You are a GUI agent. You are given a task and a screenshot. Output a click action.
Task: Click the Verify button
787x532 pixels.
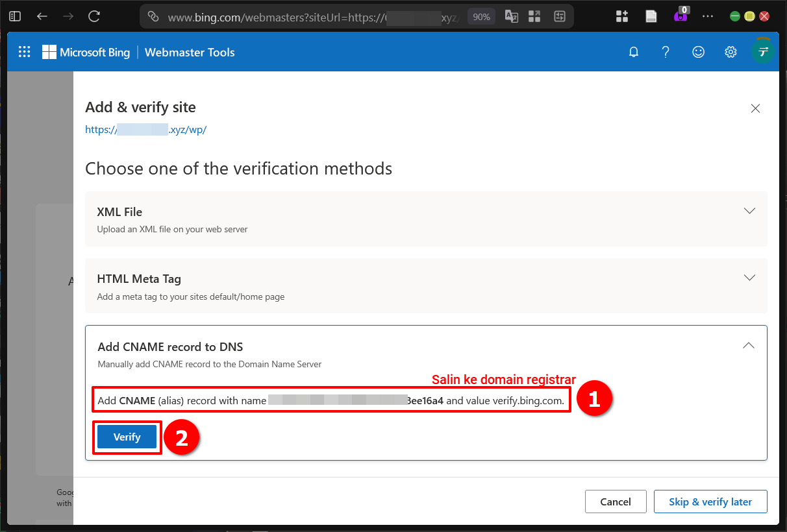pos(127,437)
